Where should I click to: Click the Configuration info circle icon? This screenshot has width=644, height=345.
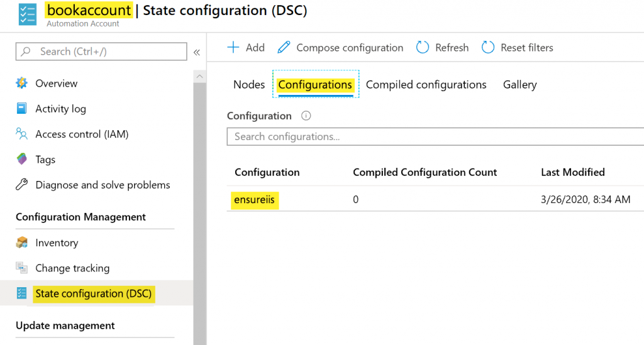[x=306, y=116]
